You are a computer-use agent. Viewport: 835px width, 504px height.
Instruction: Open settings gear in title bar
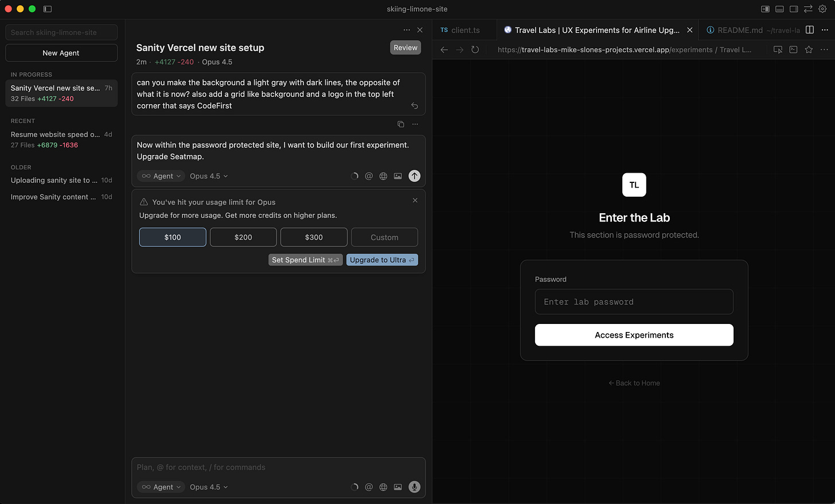point(822,9)
